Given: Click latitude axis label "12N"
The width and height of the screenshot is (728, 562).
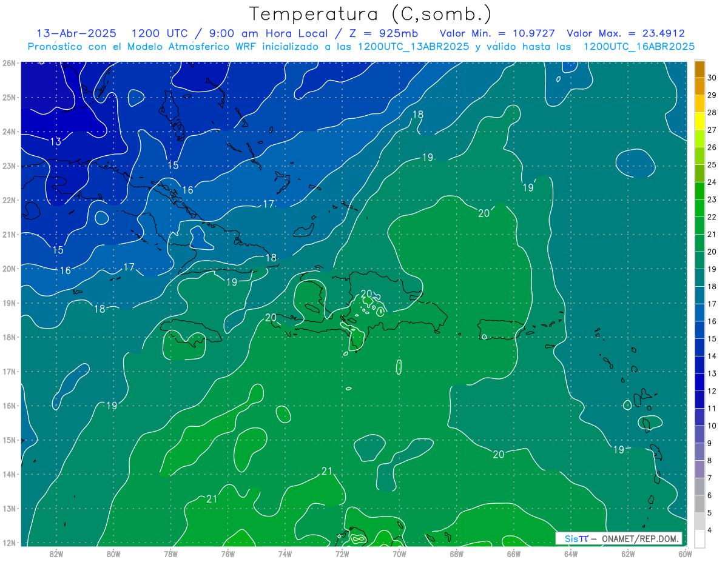Looking at the screenshot, I should (8, 543).
